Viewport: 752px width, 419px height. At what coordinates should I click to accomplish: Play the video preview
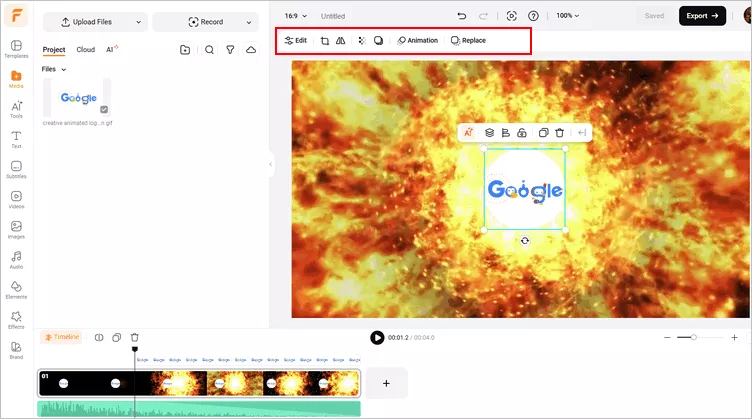[x=377, y=338]
